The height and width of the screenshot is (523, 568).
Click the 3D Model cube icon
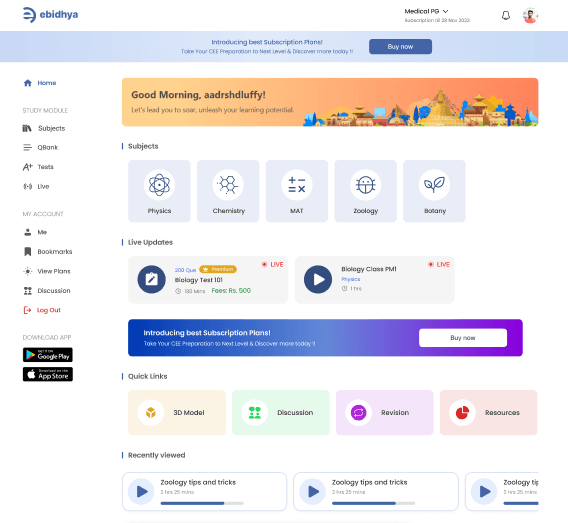point(151,413)
